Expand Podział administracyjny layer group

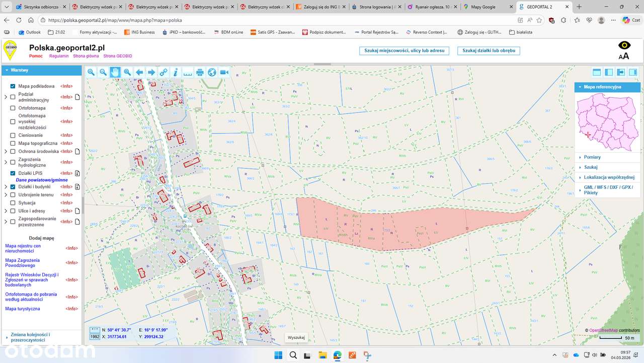point(6,97)
